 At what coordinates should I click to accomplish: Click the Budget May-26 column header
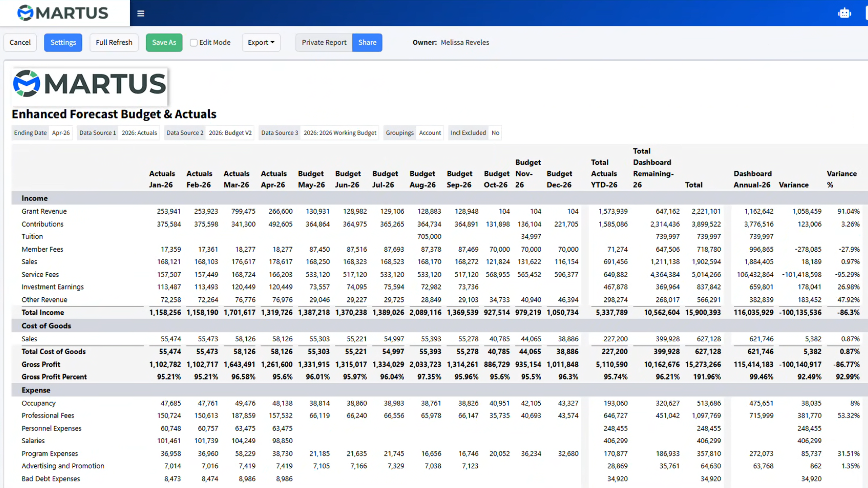coord(311,179)
